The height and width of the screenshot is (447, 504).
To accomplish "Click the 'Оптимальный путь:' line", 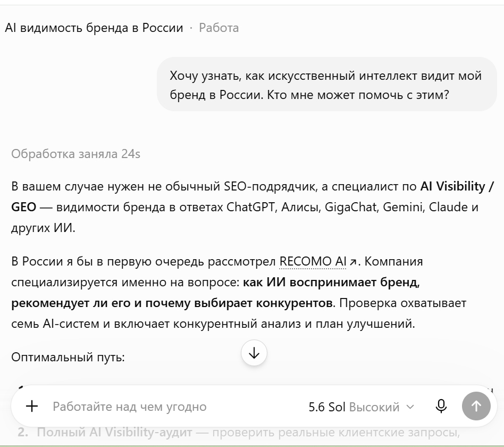I will tap(68, 357).
